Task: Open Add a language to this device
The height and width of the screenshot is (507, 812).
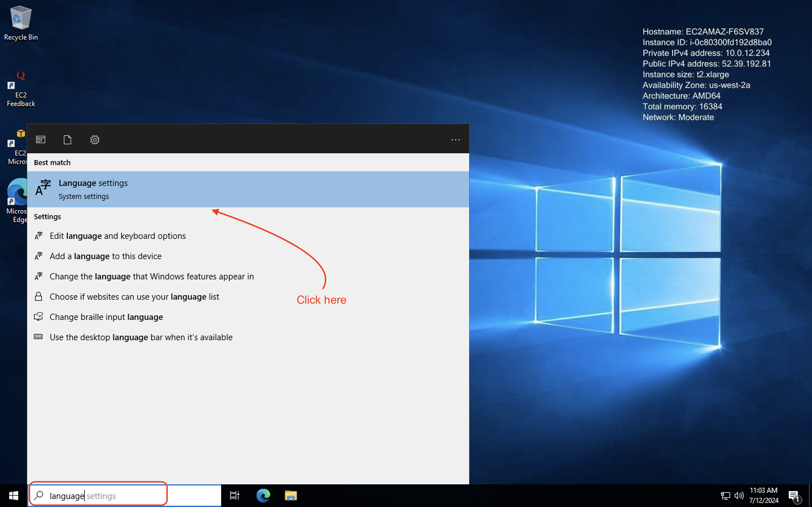Action: pos(105,256)
